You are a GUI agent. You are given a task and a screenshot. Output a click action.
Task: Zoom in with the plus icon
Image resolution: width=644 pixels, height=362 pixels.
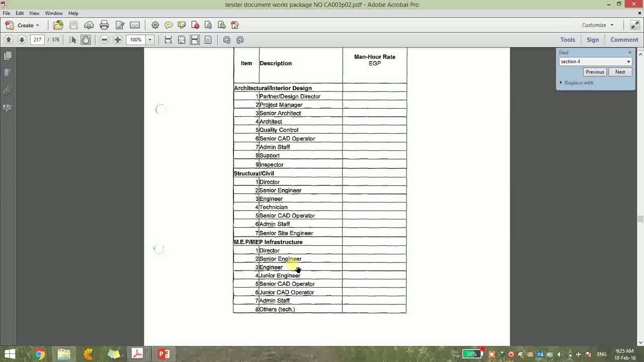pyautogui.click(x=118, y=40)
